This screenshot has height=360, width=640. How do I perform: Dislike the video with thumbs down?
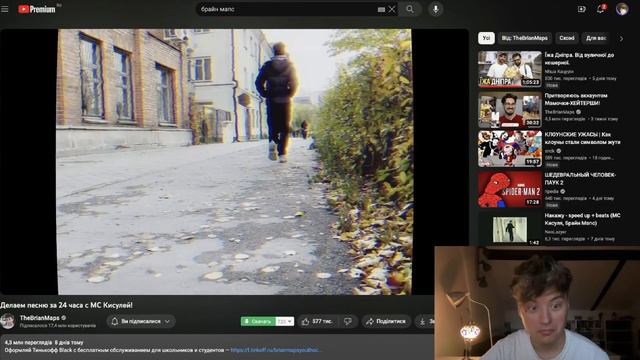pos(348,322)
